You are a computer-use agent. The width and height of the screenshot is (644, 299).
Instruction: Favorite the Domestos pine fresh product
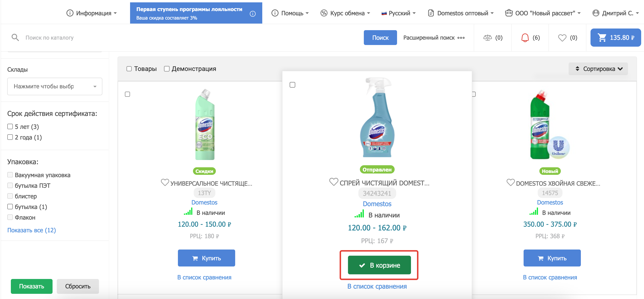(x=510, y=183)
